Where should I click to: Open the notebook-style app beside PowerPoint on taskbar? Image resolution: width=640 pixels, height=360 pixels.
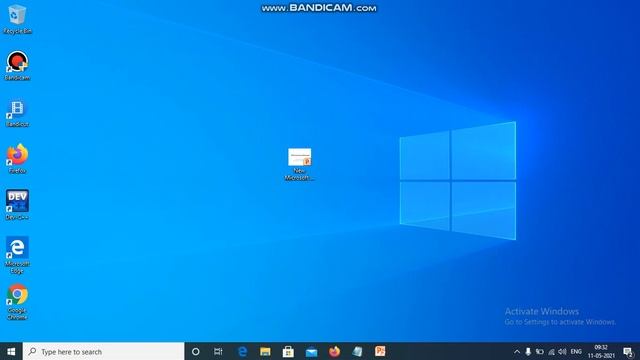357,351
